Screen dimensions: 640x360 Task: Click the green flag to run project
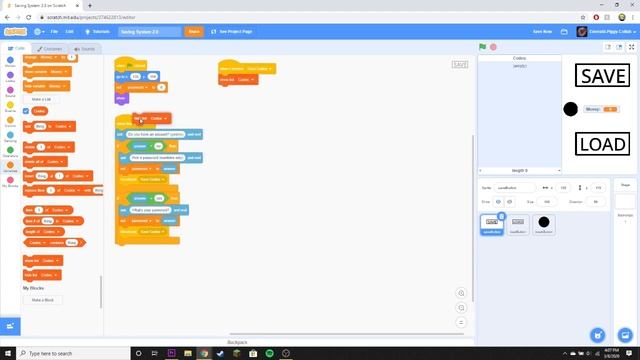click(x=482, y=47)
